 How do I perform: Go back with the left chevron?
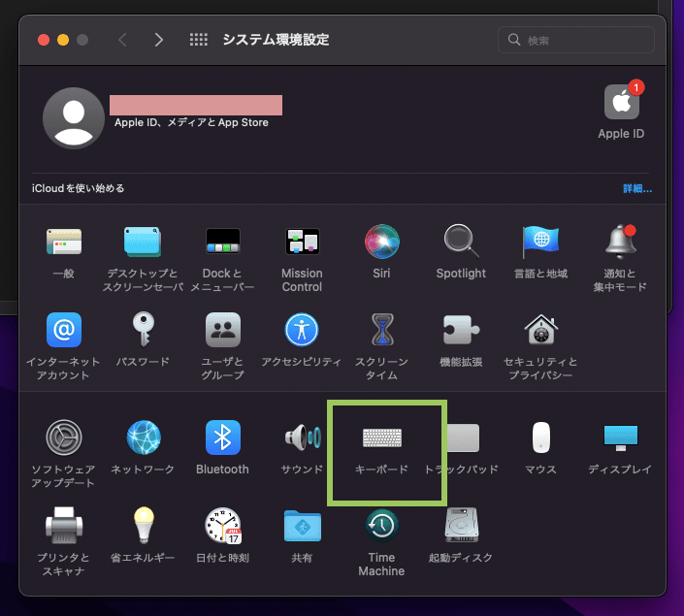coord(122,40)
